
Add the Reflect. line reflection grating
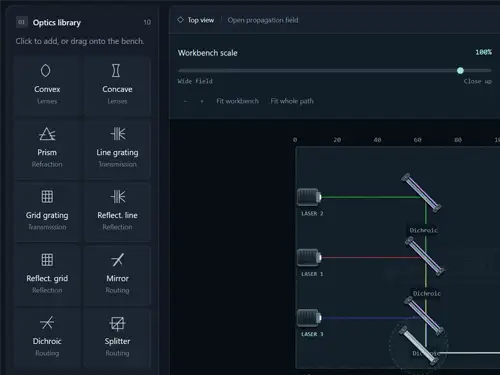pos(117,212)
